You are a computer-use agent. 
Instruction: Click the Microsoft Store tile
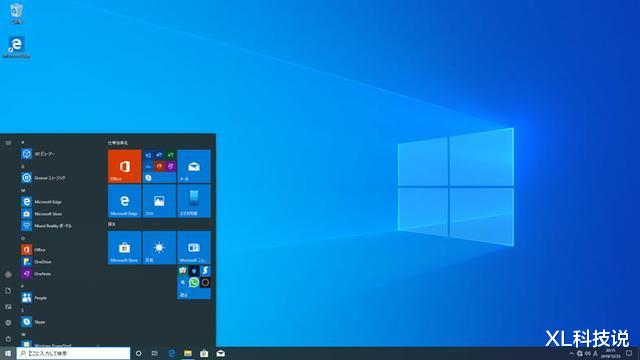(124, 248)
